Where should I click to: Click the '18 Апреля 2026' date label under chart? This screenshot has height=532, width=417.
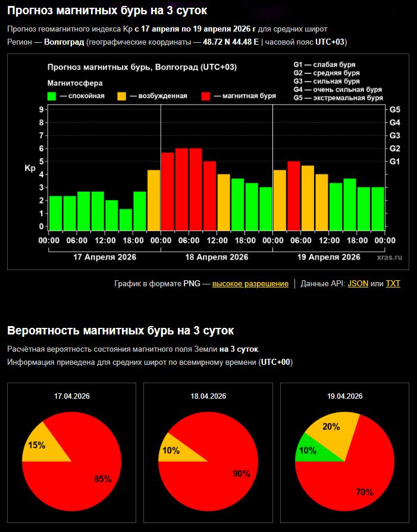click(217, 257)
